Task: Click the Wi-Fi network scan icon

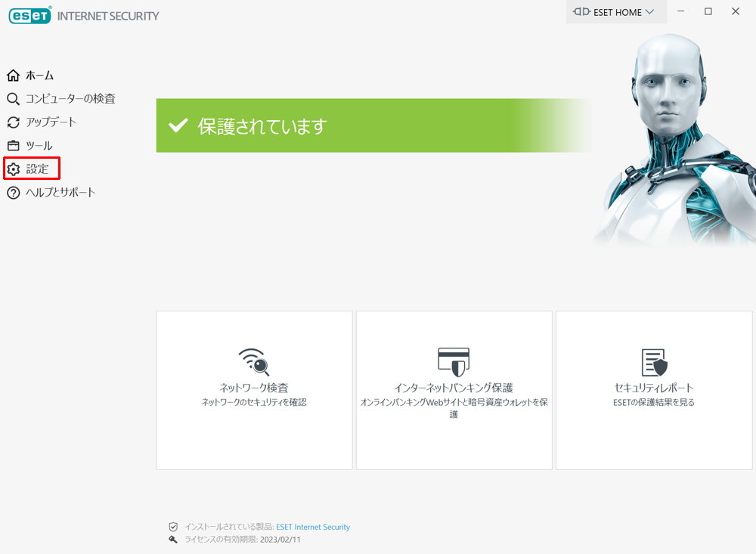Action: point(254,361)
